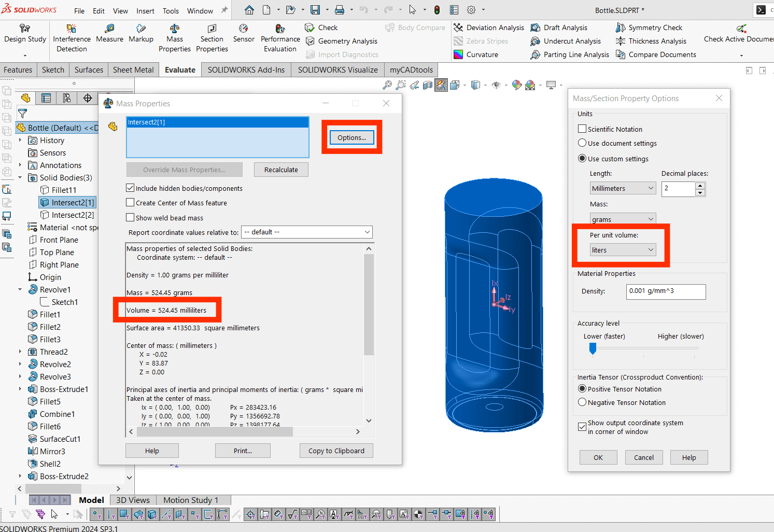
Task: Check Create Center of Mass feature
Action: [x=130, y=203]
